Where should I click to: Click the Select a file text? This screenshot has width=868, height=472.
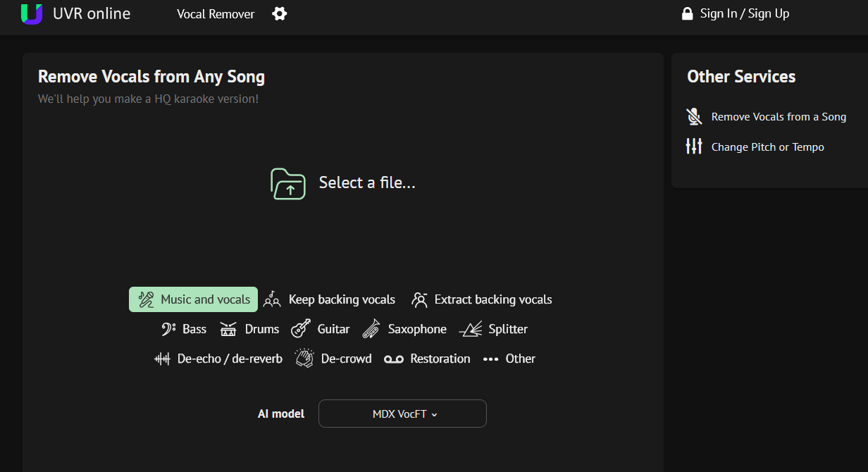point(367,183)
